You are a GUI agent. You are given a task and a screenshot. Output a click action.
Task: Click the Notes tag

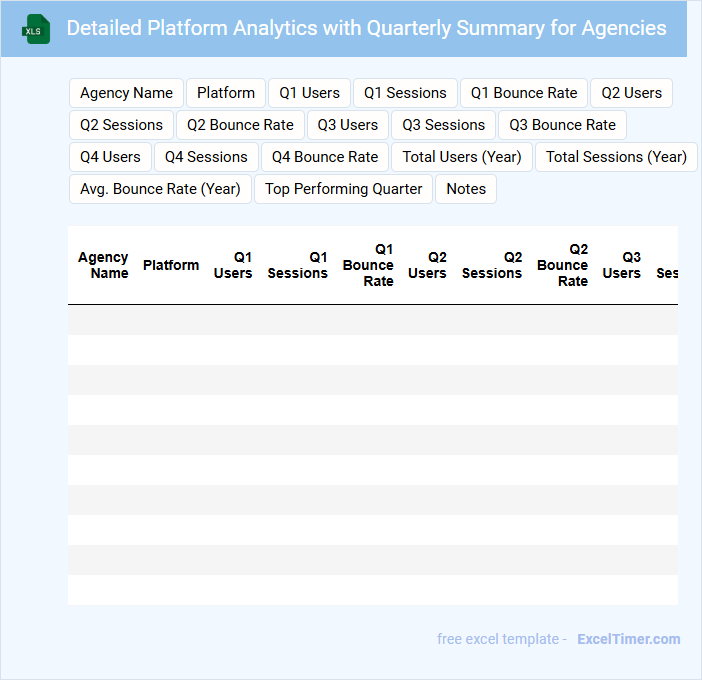pyautogui.click(x=466, y=189)
